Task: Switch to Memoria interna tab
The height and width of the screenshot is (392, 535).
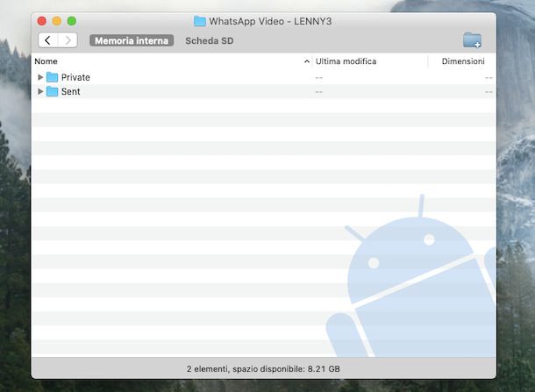Action: pos(132,40)
